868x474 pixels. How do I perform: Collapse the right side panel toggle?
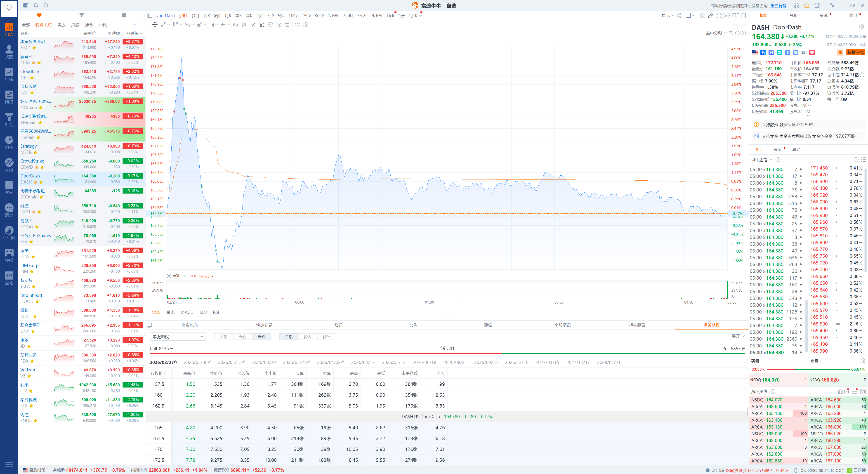744,16
